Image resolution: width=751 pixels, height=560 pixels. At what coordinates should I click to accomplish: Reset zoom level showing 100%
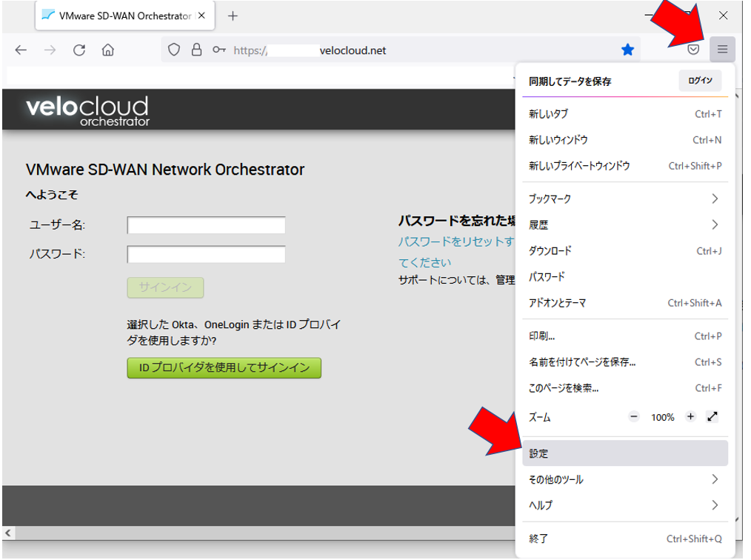[662, 417]
